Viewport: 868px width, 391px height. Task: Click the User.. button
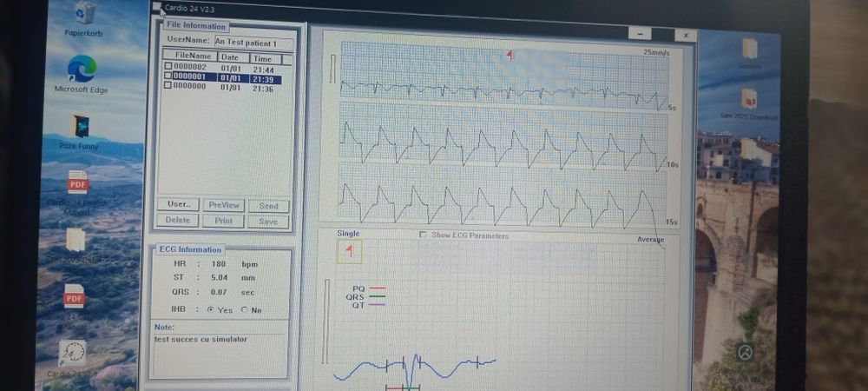click(x=178, y=204)
